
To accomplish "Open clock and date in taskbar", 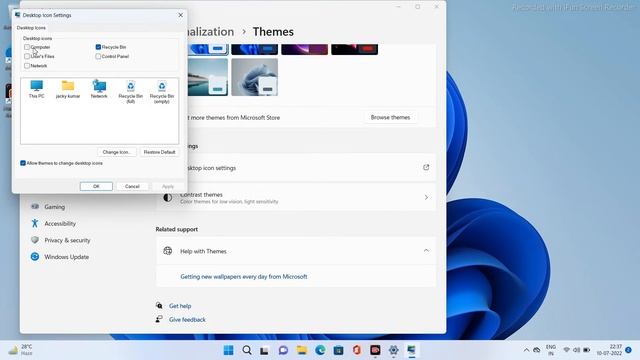I will 609,350.
